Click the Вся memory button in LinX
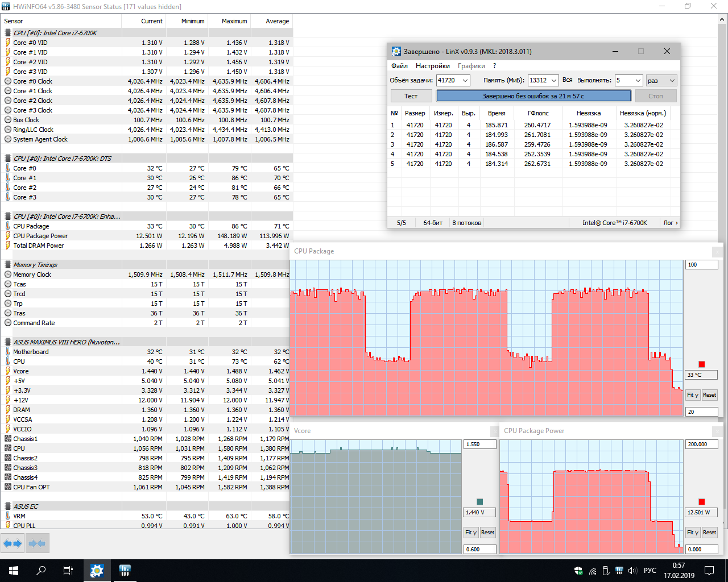 (567, 80)
